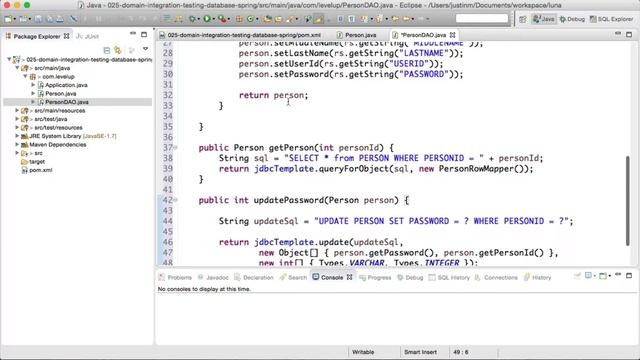Close the PersonDAO.java editor tab

(452, 35)
